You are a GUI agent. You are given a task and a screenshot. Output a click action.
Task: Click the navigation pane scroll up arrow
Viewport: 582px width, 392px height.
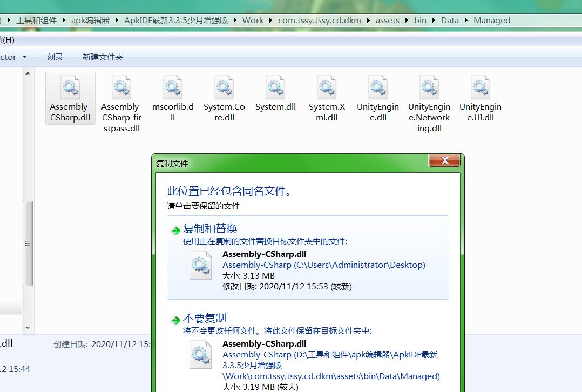[28, 73]
